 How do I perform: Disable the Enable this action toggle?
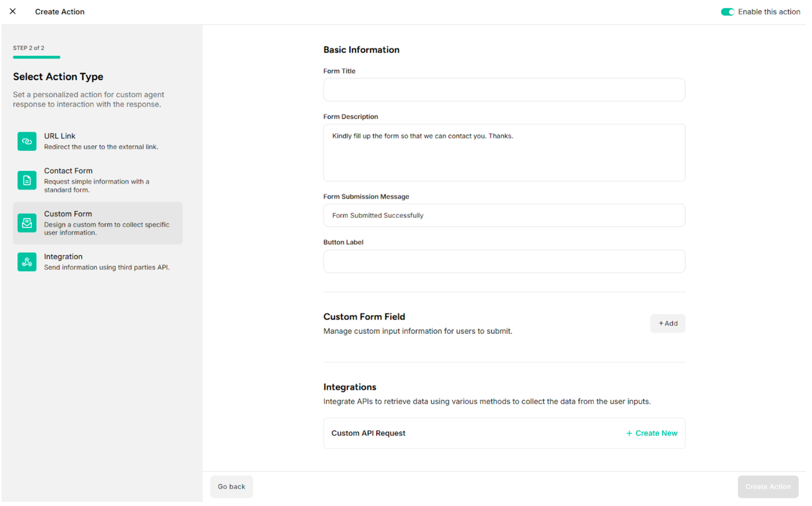[x=727, y=12]
